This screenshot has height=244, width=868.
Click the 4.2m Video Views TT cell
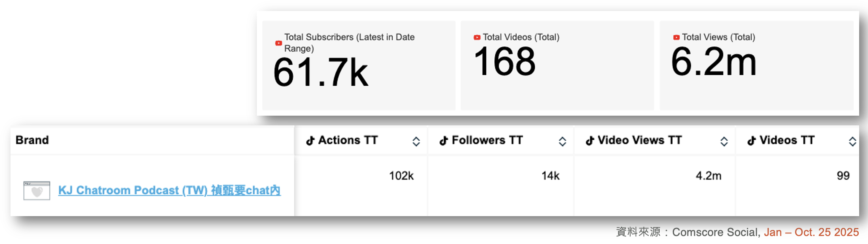pyautogui.click(x=708, y=176)
